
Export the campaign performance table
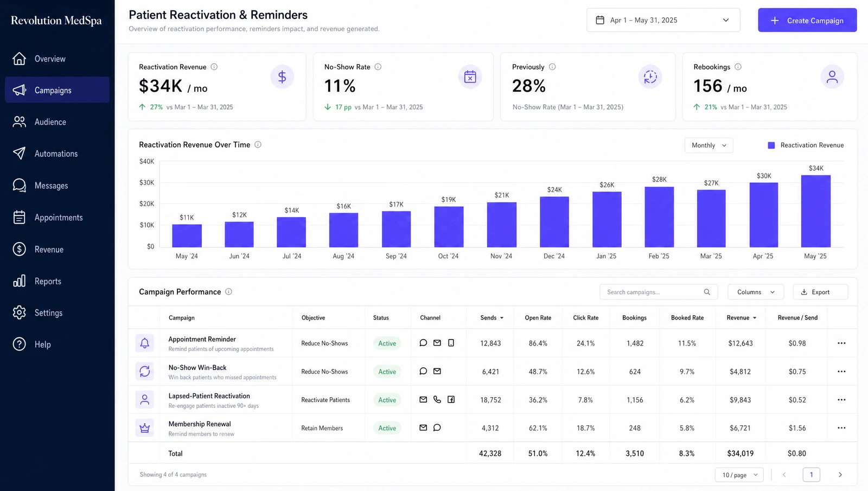click(x=820, y=292)
